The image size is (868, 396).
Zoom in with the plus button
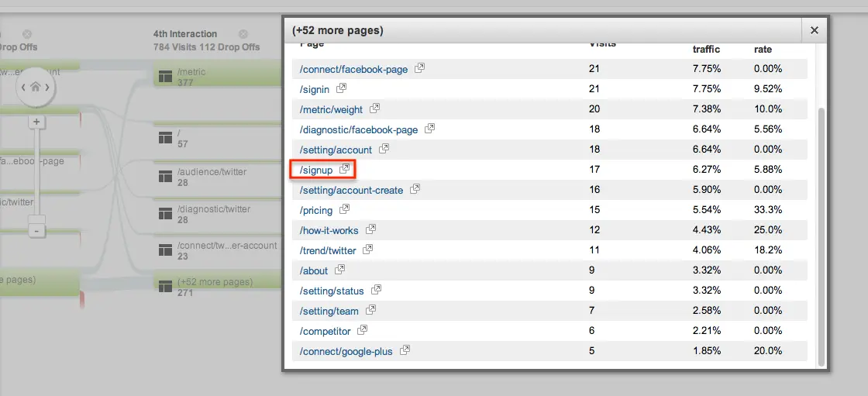[36, 122]
